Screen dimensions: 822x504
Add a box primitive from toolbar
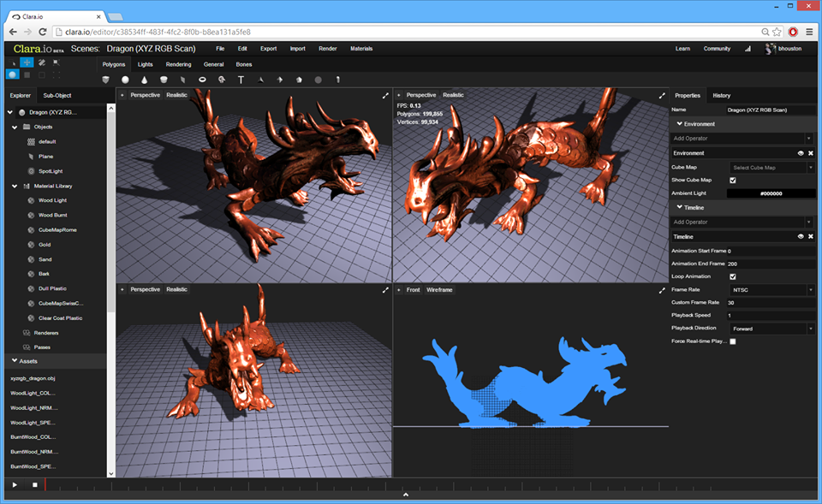pos(106,80)
